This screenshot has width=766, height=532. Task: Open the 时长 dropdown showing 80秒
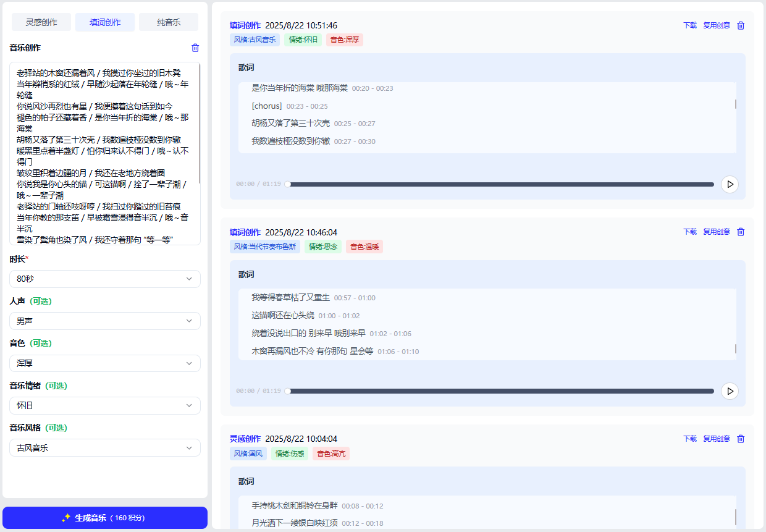[x=105, y=279]
